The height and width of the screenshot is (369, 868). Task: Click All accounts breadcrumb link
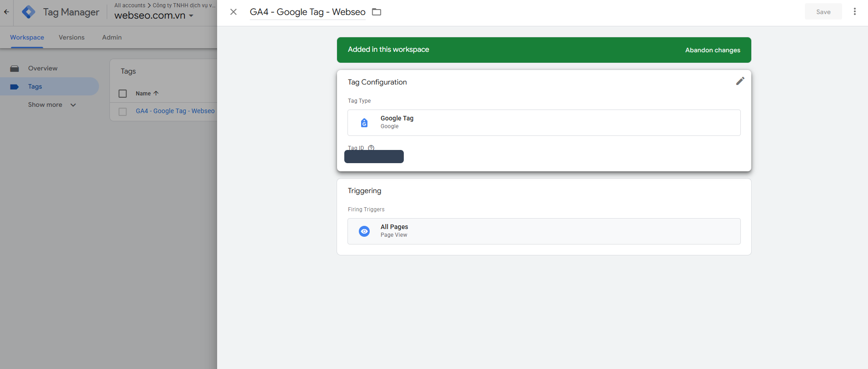pos(130,5)
